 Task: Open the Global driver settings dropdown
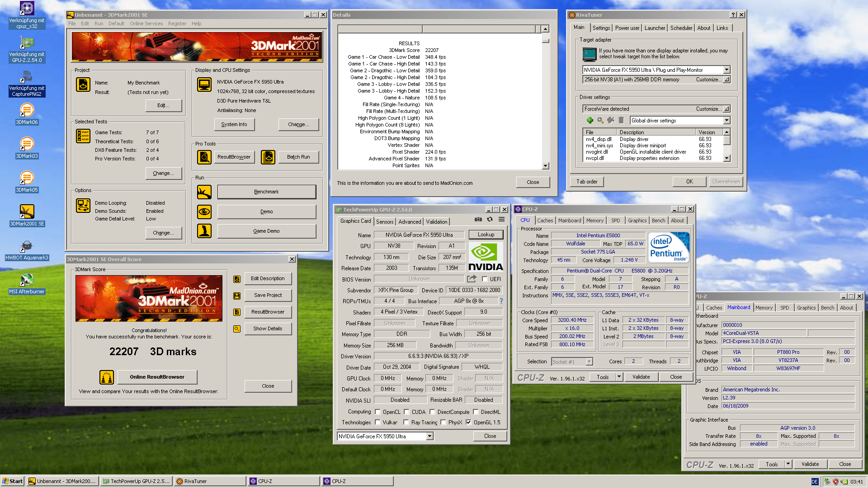pyautogui.click(x=726, y=121)
